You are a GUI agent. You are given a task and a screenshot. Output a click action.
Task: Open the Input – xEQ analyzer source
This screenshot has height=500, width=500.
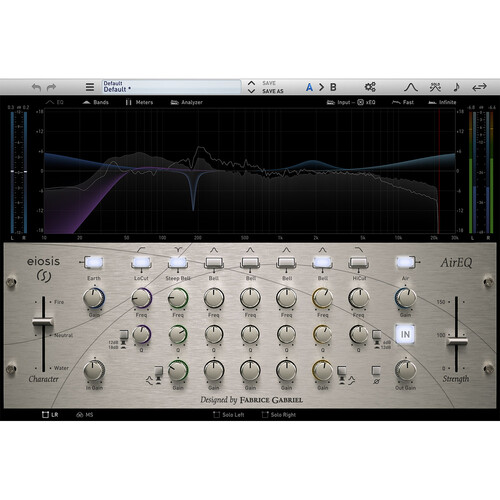(351, 102)
